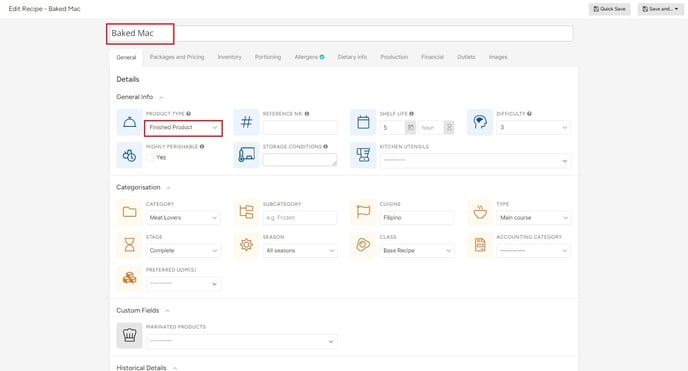Click the Class icon
Screen dimensions: 688x371
pyautogui.click(x=363, y=245)
